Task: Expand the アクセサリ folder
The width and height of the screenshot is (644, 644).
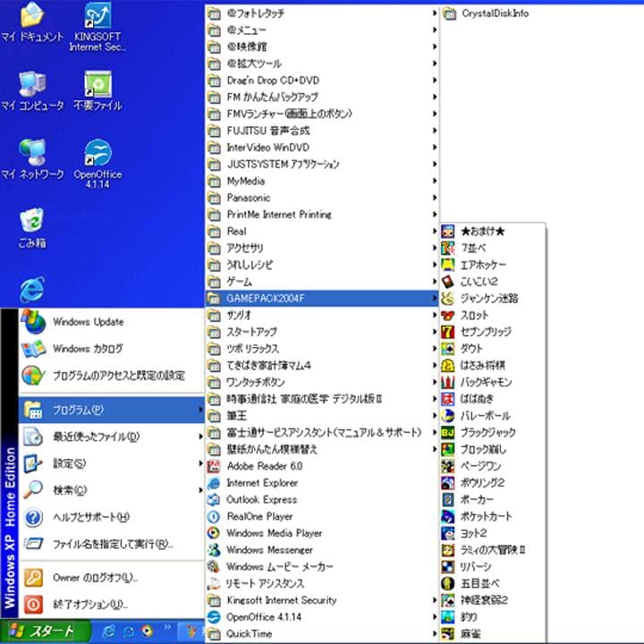Action: point(322,248)
